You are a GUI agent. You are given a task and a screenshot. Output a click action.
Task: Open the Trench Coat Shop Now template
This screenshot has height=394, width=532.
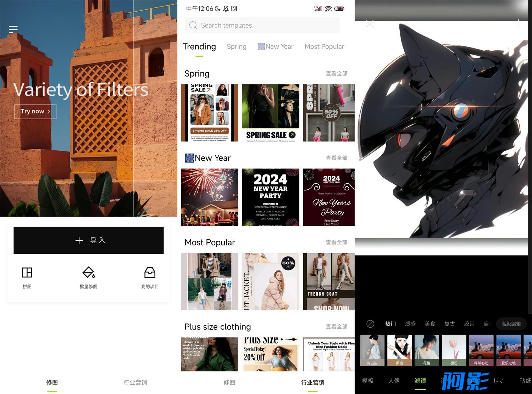(329, 282)
